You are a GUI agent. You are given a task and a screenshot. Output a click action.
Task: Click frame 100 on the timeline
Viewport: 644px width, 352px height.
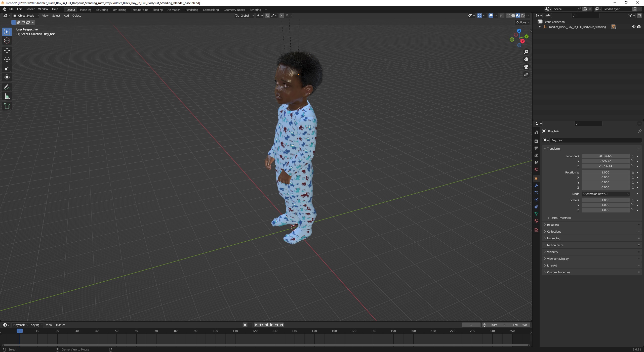[x=215, y=331]
